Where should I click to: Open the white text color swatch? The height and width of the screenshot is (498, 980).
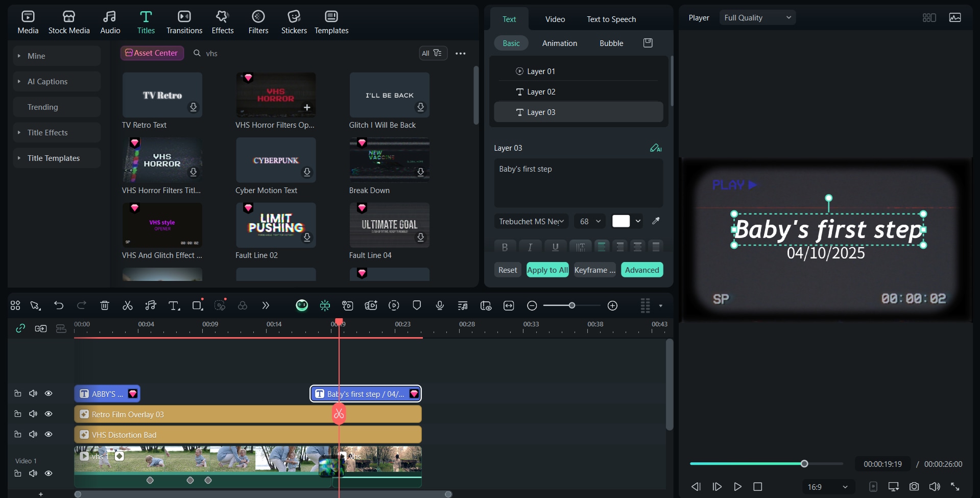[x=621, y=221]
